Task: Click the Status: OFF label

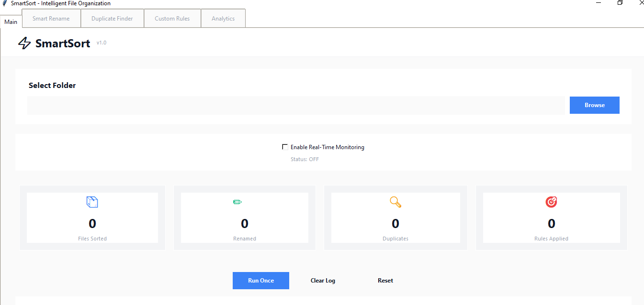Action: (305, 159)
